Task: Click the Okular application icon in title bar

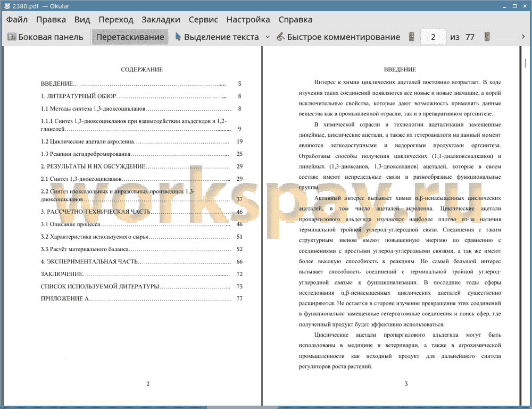Action: pos(7,6)
